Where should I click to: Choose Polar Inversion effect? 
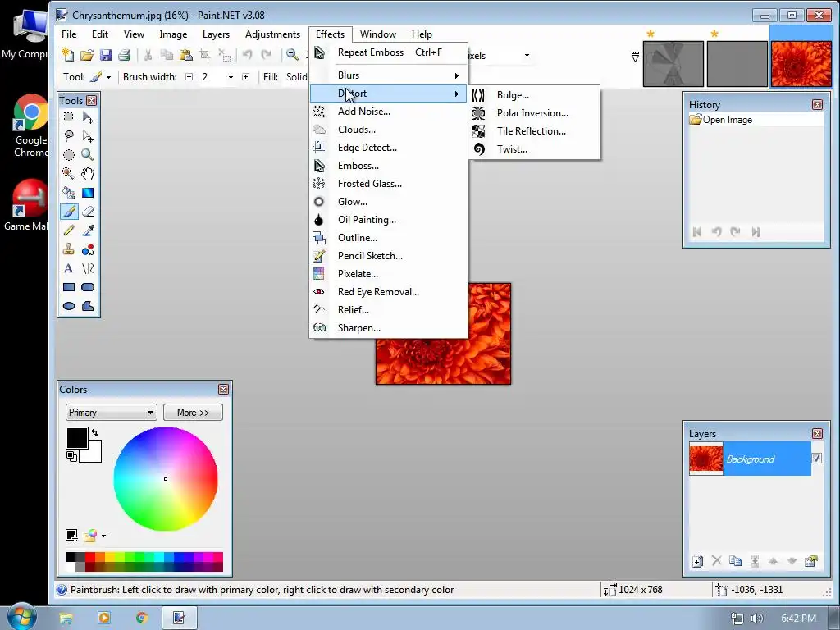534,113
